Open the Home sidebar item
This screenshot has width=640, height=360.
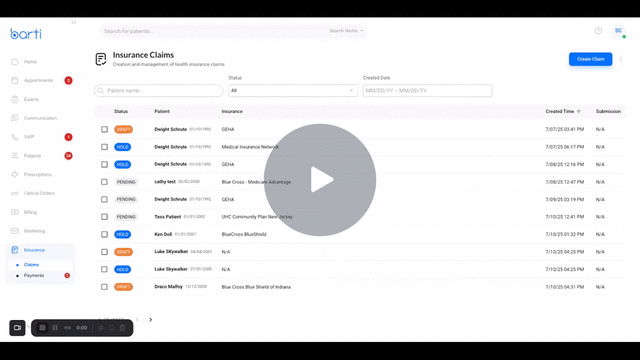[30, 62]
